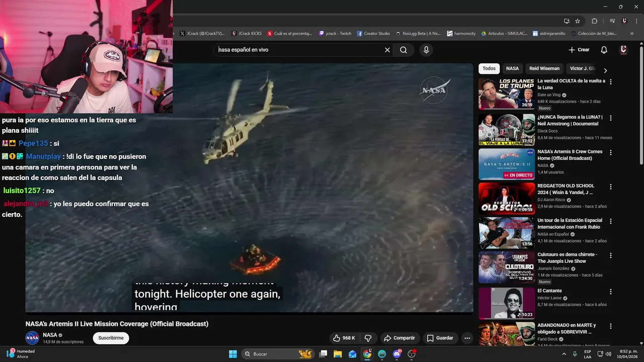Viewport: 644px width, 362px height.
Task: Click the Compartir share button
Action: 399,338
